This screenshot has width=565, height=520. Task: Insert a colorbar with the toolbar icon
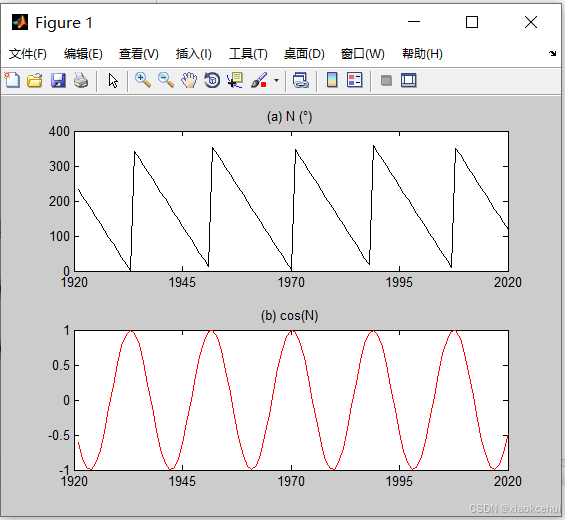[332, 80]
